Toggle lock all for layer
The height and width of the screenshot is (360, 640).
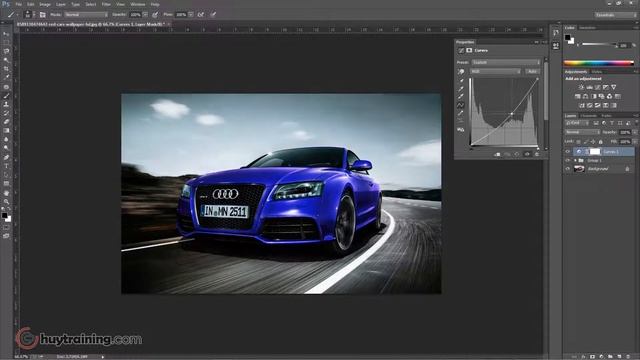coord(600,142)
